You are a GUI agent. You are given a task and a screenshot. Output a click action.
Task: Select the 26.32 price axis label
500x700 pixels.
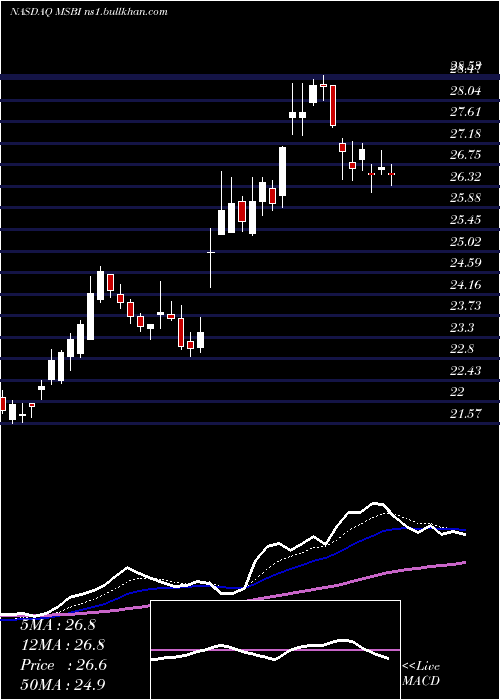pyautogui.click(x=465, y=177)
